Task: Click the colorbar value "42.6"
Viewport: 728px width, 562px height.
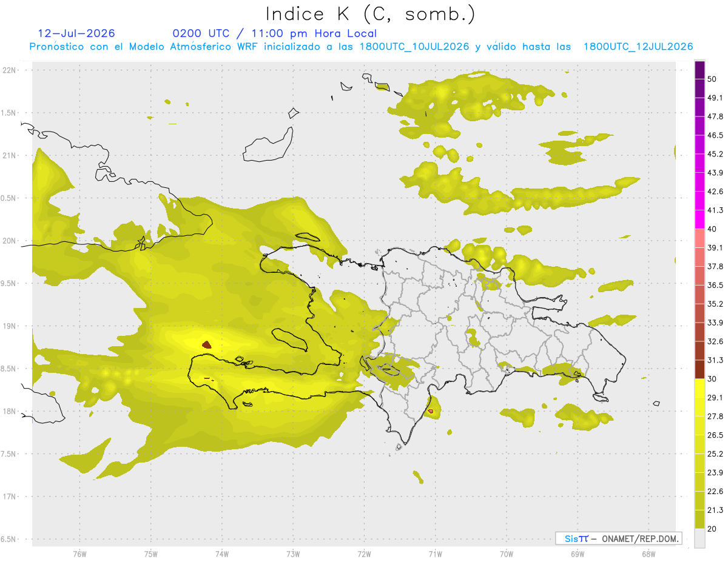Action: click(715, 192)
